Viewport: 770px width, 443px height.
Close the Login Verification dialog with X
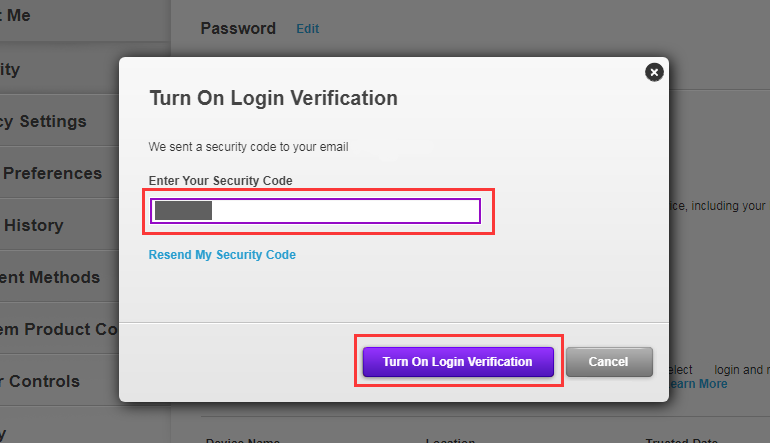click(654, 72)
